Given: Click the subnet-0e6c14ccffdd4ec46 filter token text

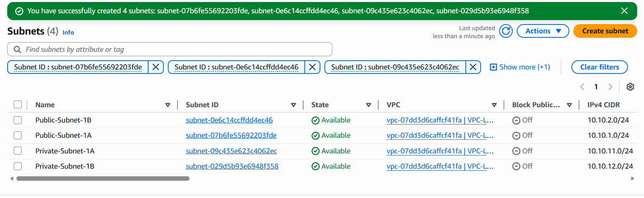Looking at the screenshot, I should 236,67.
